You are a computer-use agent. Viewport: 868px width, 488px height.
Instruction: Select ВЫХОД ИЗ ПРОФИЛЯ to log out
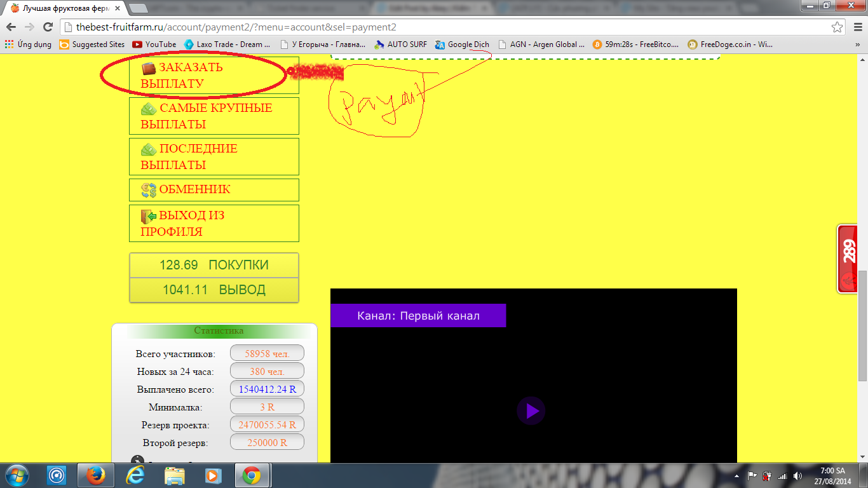(214, 223)
